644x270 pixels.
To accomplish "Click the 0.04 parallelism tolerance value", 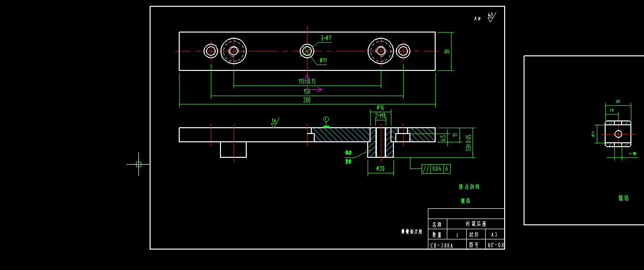I will point(437,169).
